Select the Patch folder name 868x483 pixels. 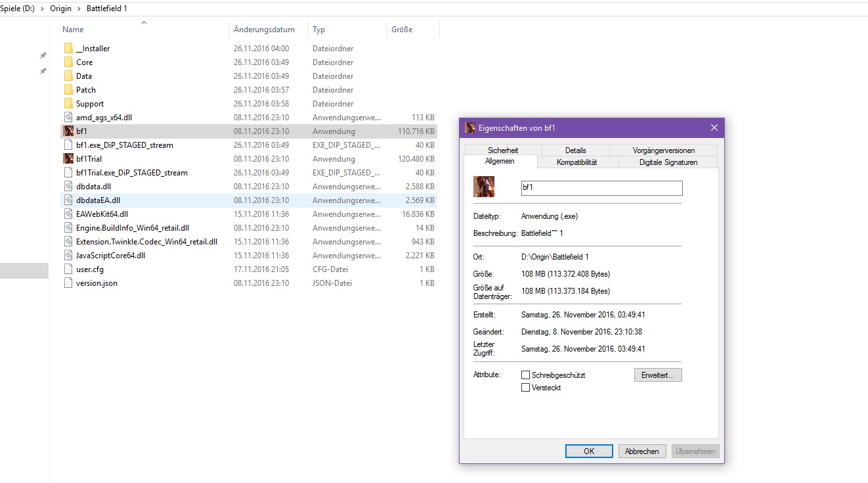pos(86,90)
